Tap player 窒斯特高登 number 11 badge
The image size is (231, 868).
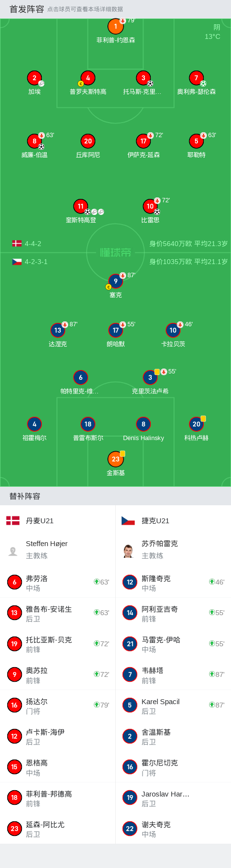click(81, 206)
